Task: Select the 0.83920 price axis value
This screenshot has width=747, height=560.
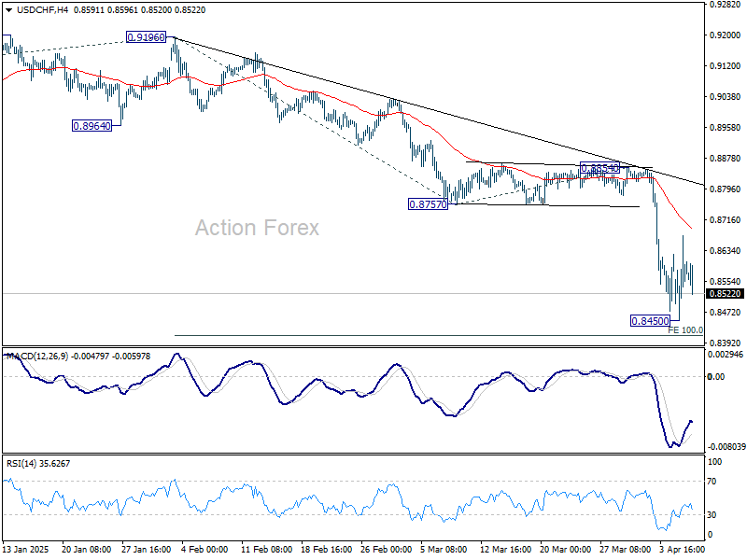Action: pos(725,343)
